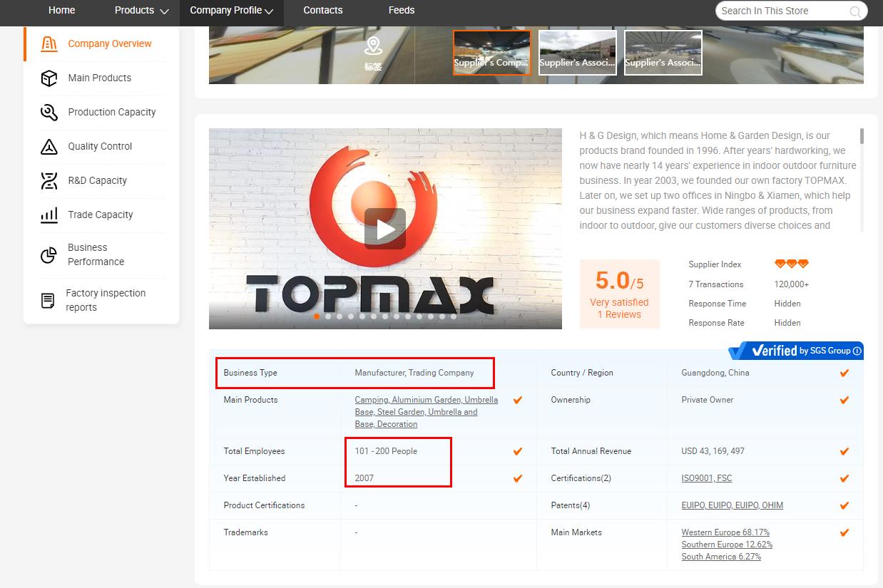
Task: Open the Southern Europe 12.62% market link
Action: tap(727, 545)
